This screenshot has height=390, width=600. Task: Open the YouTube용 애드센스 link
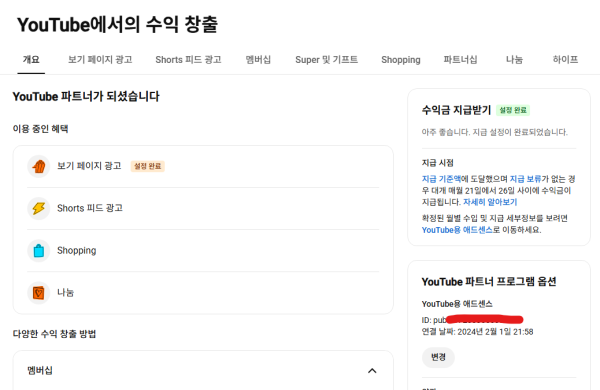pyautogui.click(x=457, y=230)
